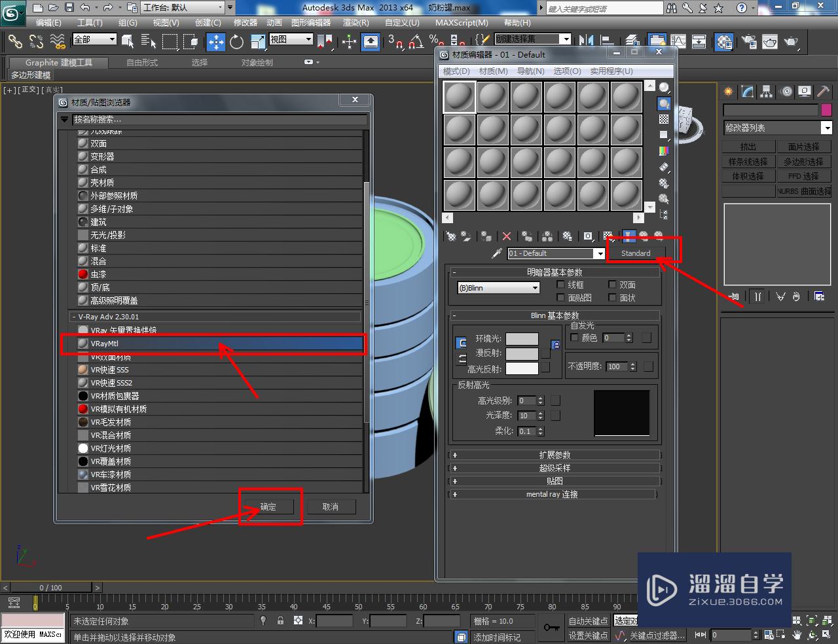Click the 多边形选择 button in command panel
This screenshot has width=838, height=644.
click(804, 162)
